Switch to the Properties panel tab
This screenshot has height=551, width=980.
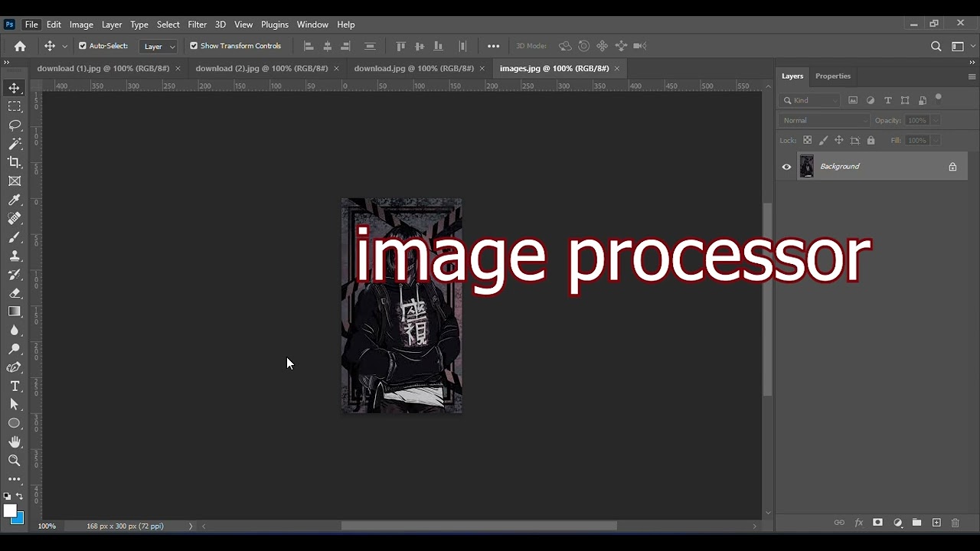(x=833, y=77)
